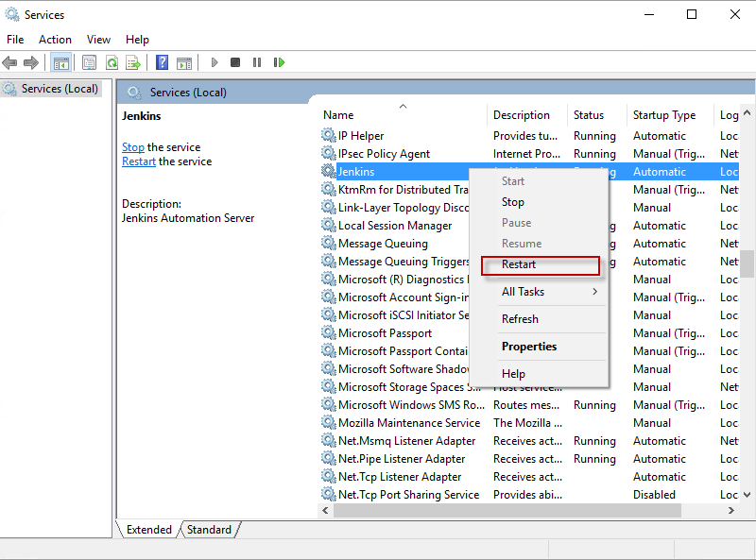Click the Show/Hide Console Tree toolbar icon
The width and height of the screenshot is (756, 560).
click(60, 62)
